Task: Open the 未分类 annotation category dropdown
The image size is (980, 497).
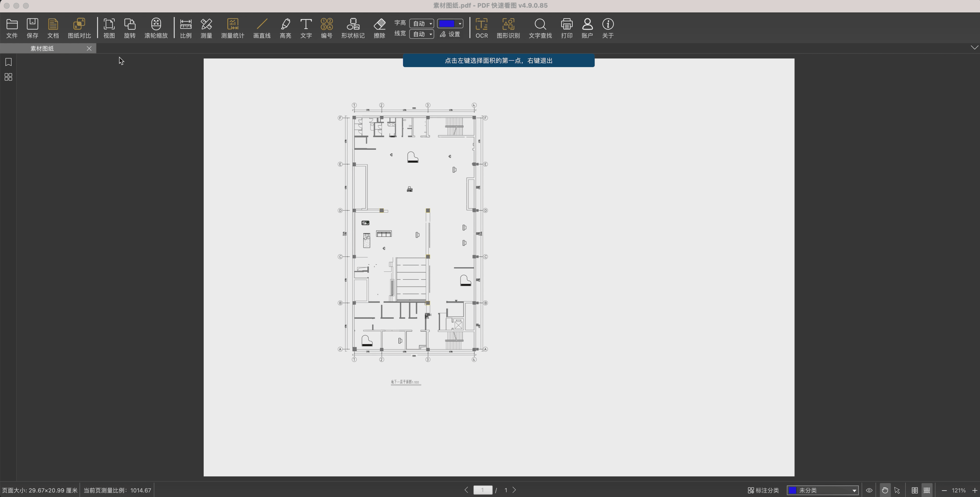Action: pos(823,491)
